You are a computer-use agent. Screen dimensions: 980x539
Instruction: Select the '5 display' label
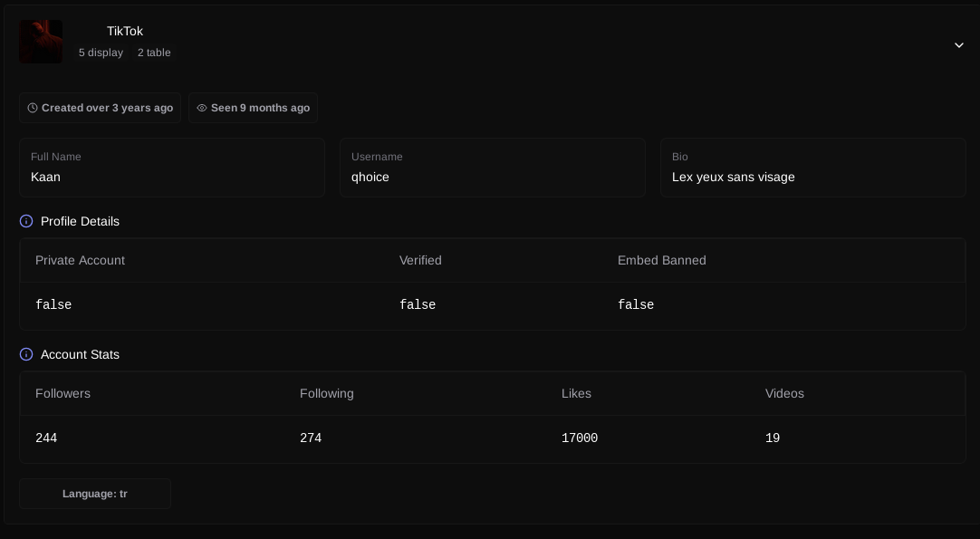coord(101,53)
